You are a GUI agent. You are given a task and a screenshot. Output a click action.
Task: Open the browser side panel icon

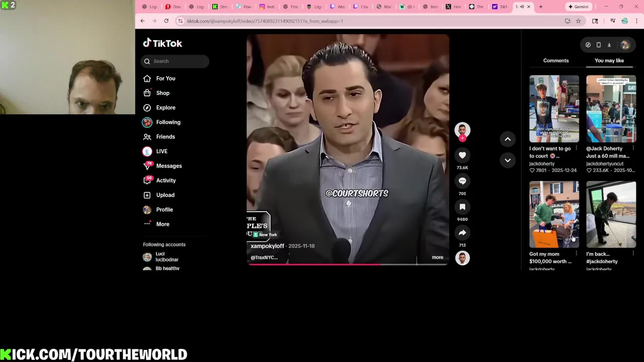595,21
